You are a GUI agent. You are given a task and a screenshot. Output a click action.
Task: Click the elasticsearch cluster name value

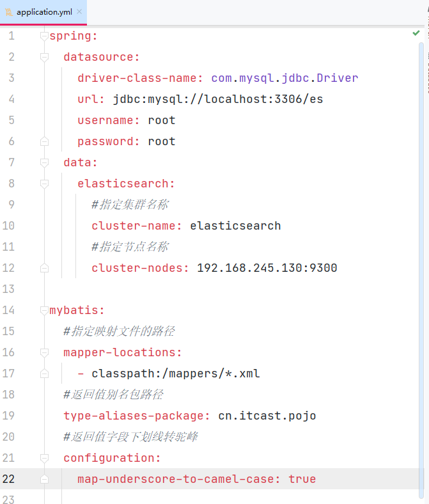coord(235,226)
